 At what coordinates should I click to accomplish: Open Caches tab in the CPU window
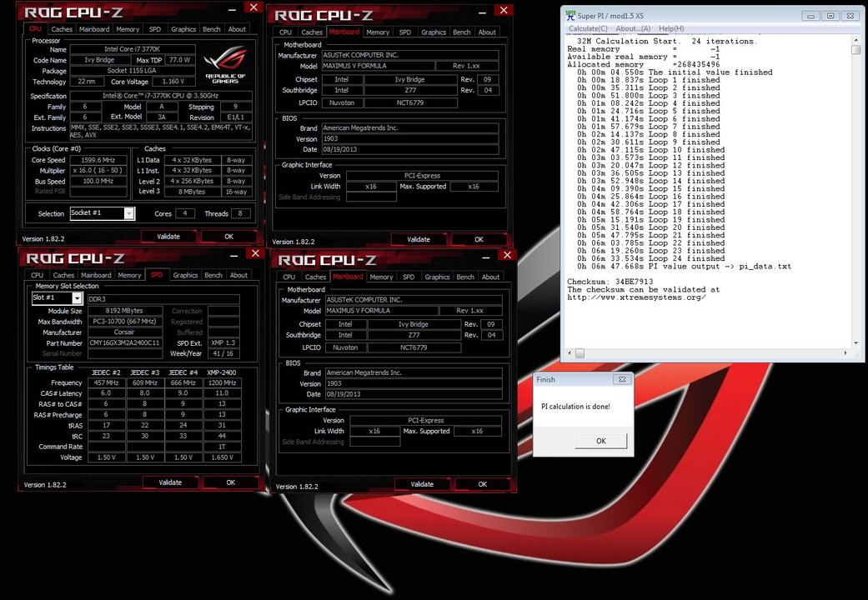tap(62, 29)
